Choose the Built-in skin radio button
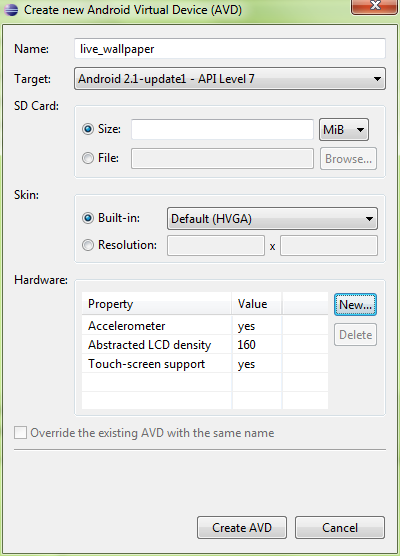This screenshot has height=556, width=400. (x=88, y=218)
